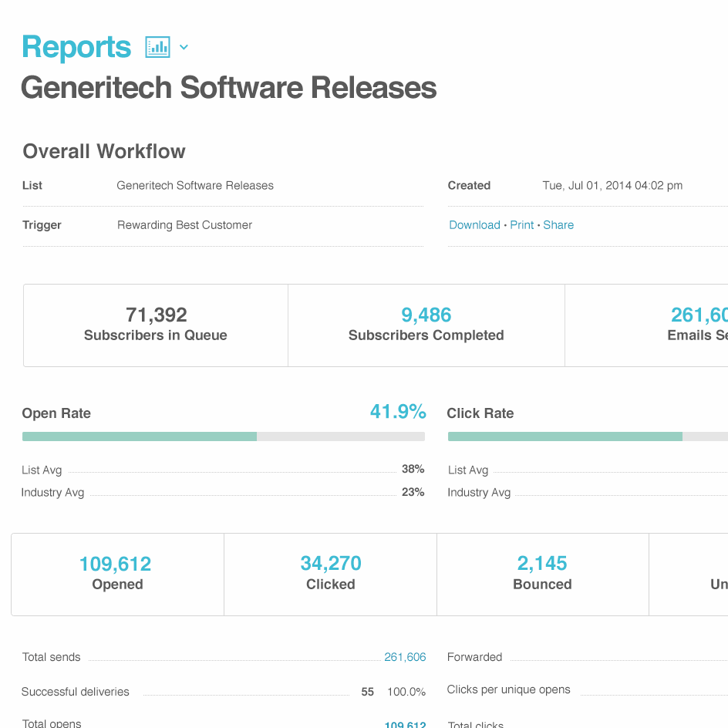Click the Open Rate List Avg 38% value

413,470
